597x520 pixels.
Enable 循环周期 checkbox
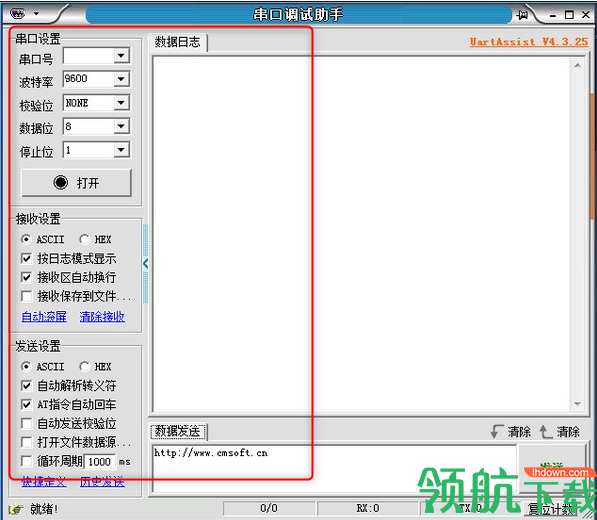pyautogui.click(x=26, y=461)
